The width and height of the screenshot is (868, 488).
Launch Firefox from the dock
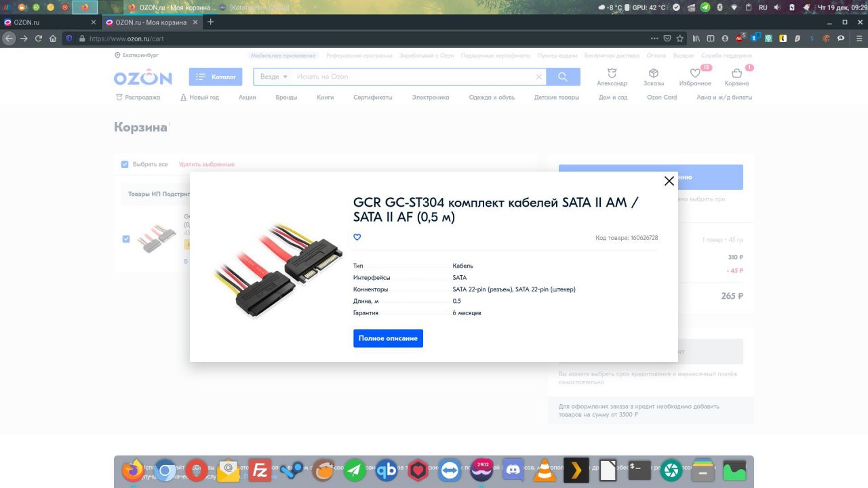pos(133,470)
